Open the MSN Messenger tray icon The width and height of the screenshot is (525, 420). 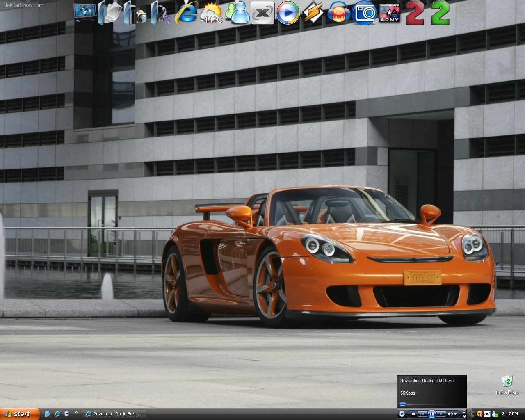[495, 414]
